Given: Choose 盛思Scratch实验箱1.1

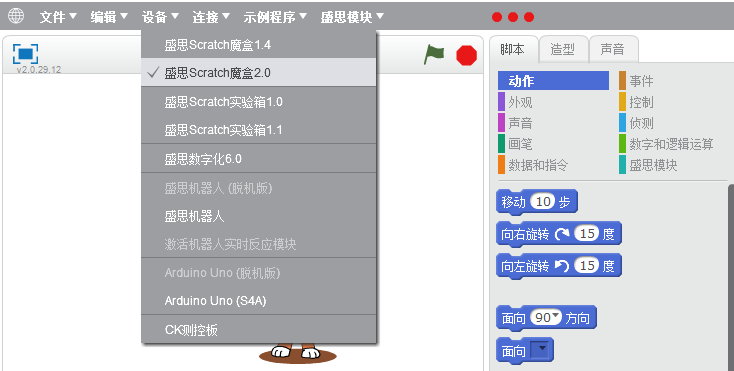Looking at the screenshot, I should [258, 130].
